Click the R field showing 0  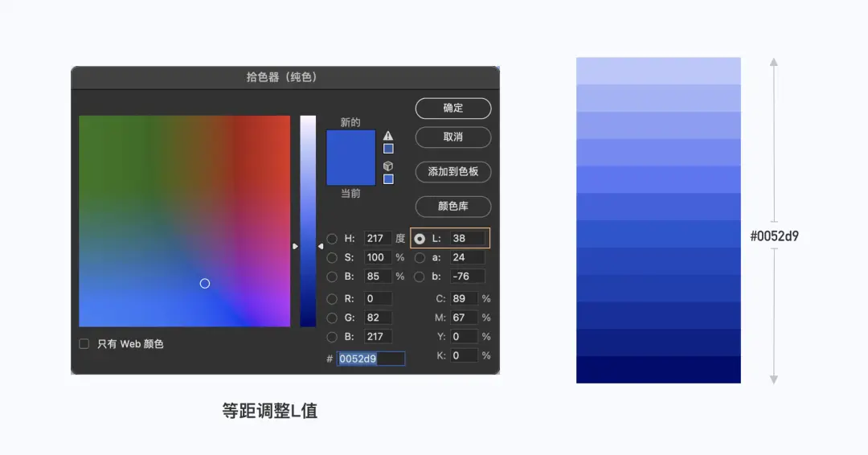tap(378, 299)
